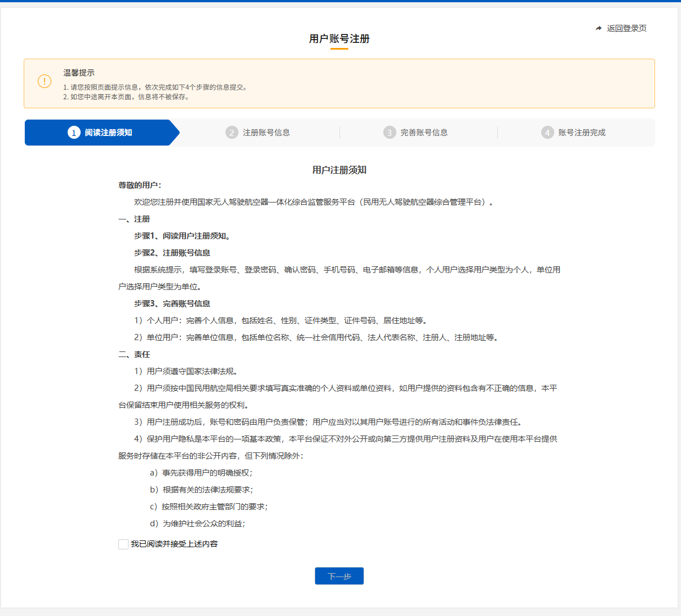Click the return arrow icon near 返回登录页
Screen dimensions: 681x616
point(599,28)
